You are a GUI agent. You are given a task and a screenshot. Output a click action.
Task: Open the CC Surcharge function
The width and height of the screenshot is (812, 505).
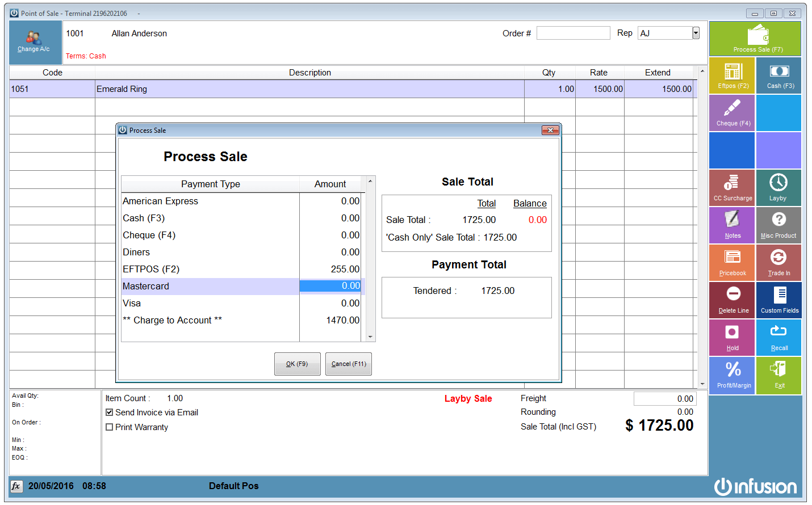pos(732,187)
